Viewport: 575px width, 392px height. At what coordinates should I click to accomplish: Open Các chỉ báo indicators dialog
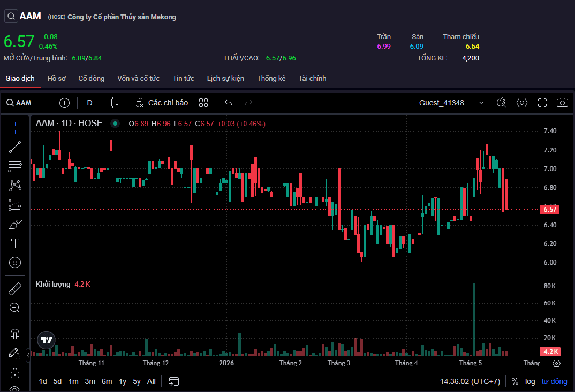click(162, 103)
